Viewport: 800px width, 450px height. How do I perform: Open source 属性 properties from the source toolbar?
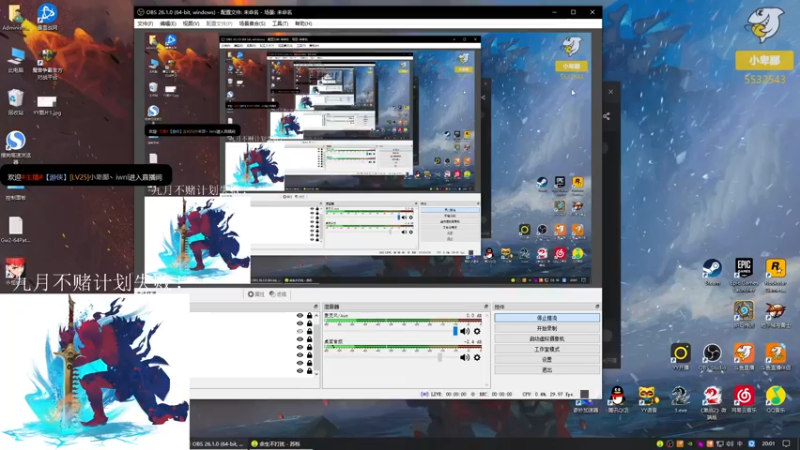coord(256,294)
